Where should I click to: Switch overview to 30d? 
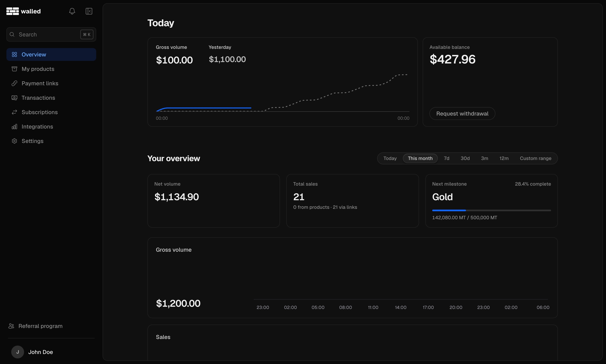pyautogui.click(x=465, y=158)
